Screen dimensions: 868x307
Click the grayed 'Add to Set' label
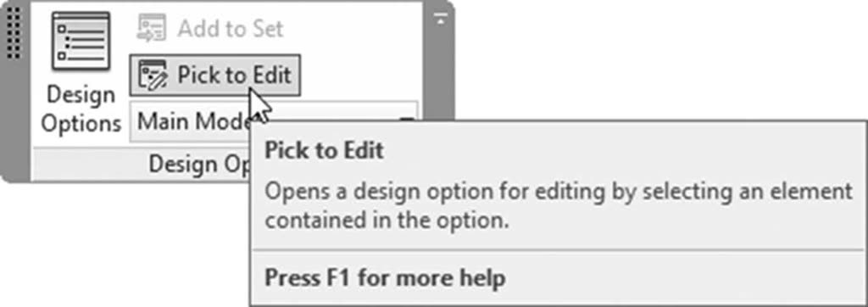[231, 29]
